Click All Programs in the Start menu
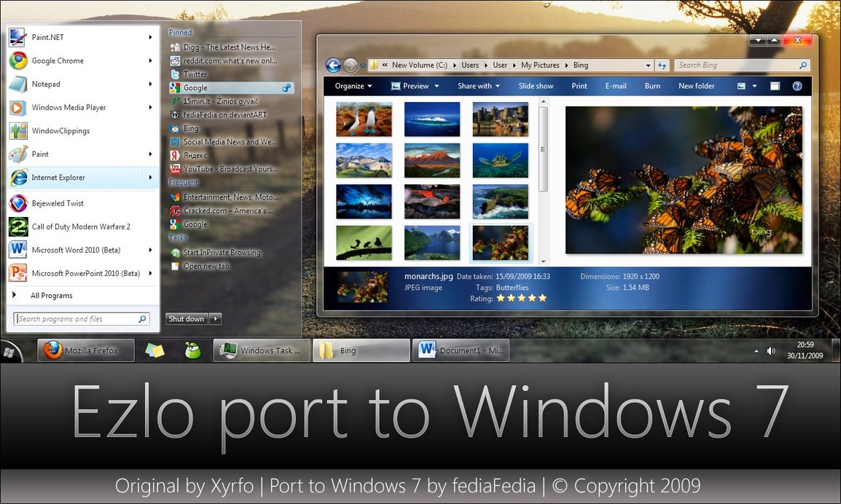Viewport: 841px width, 504px height. tap(51, 296)
